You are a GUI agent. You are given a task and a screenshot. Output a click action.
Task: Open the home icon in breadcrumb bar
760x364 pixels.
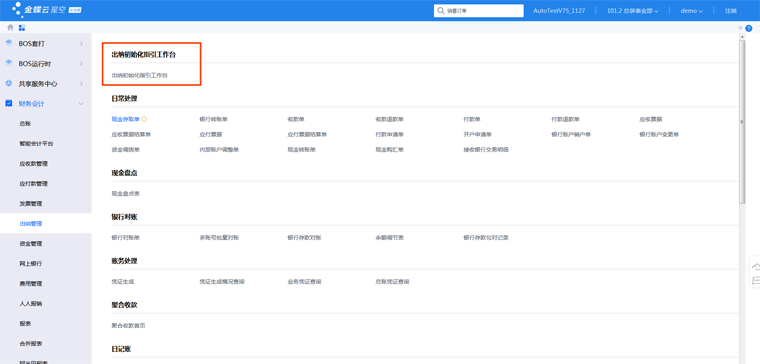[x=10, y=28]
